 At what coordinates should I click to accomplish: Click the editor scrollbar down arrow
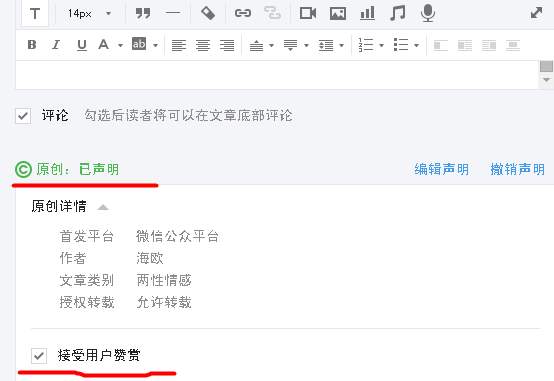tap(546, 80)
